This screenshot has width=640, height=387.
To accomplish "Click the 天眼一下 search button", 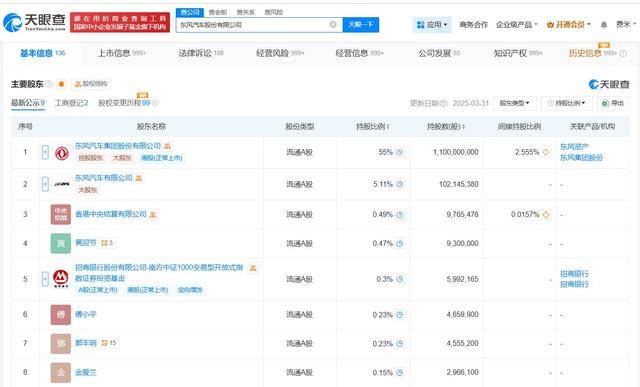I will (x=361, y=24).
